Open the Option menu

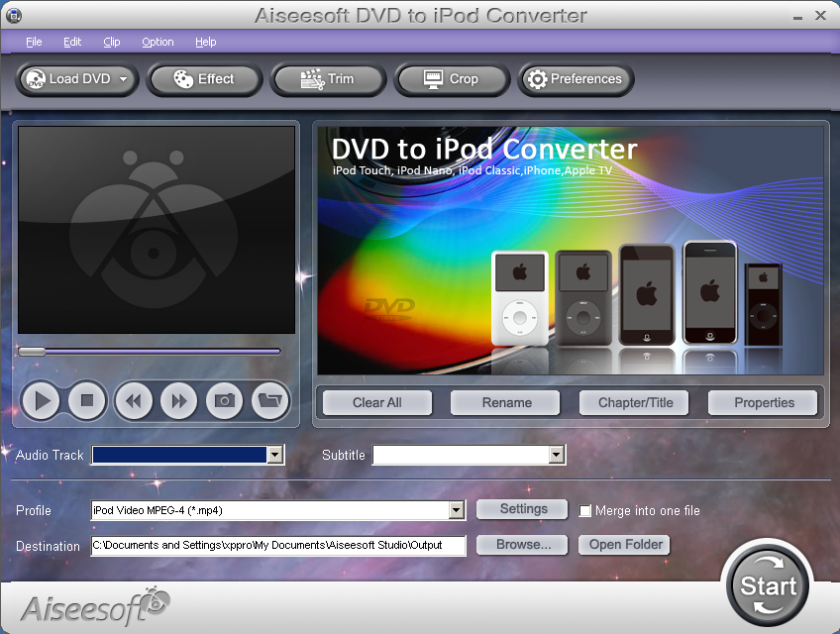click(x=157, y=42)
